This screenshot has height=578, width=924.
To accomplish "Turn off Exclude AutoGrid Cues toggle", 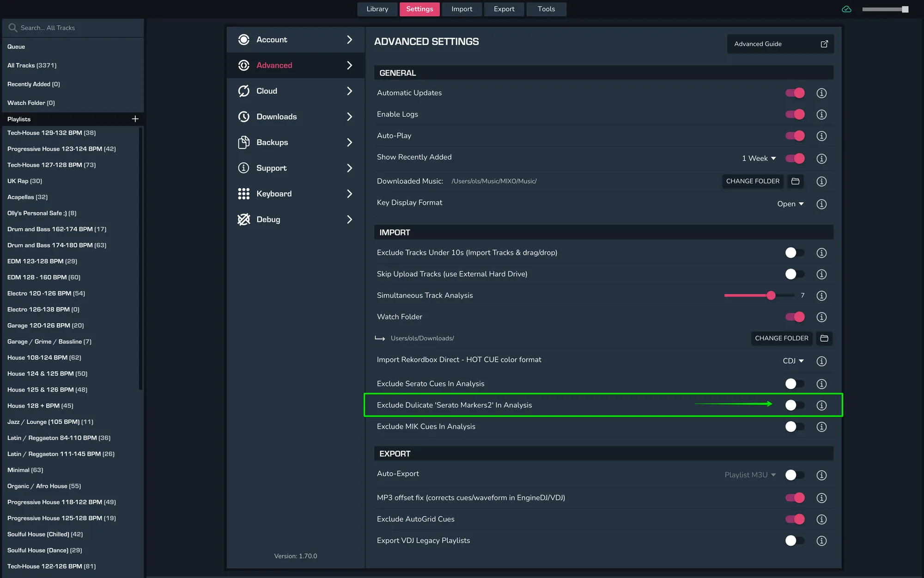I will tap(795, 519).
